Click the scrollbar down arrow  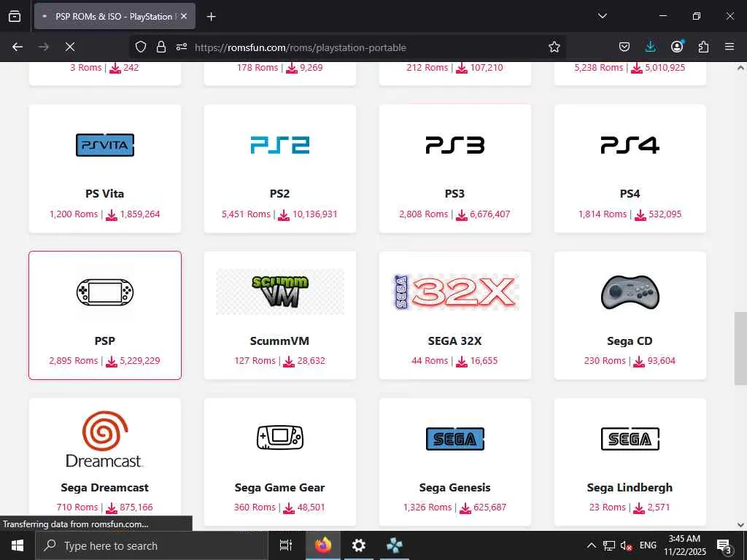pyautogui.click(x=740, y=525)
